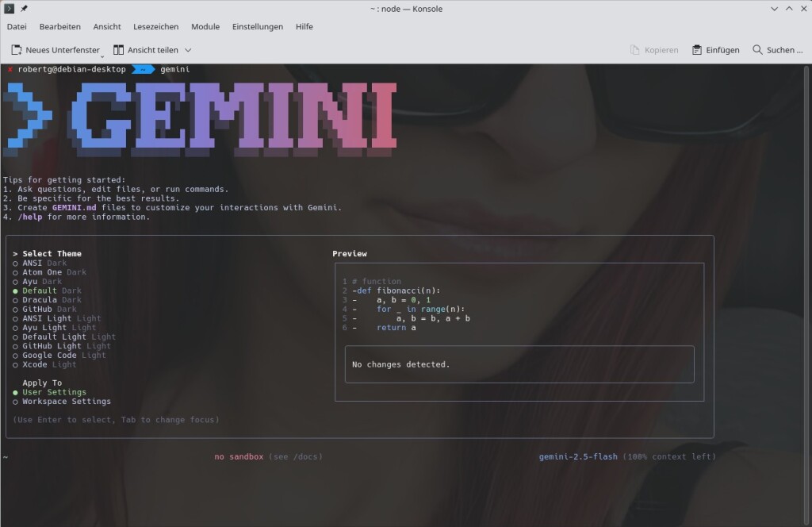This screenshot has height=527, width=812.
Task: Open the Einstellungen menu
Action: (x=257, y=26)
